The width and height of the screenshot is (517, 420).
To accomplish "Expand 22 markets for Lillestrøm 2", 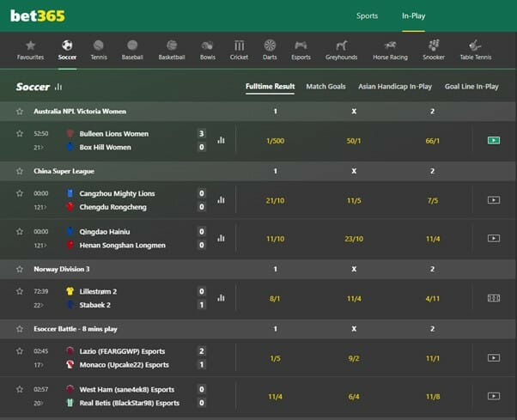I will pos(39,305).
